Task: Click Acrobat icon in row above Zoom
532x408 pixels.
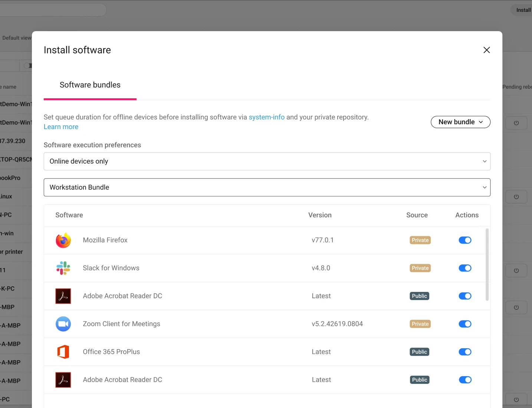Action: pos(63,296)
